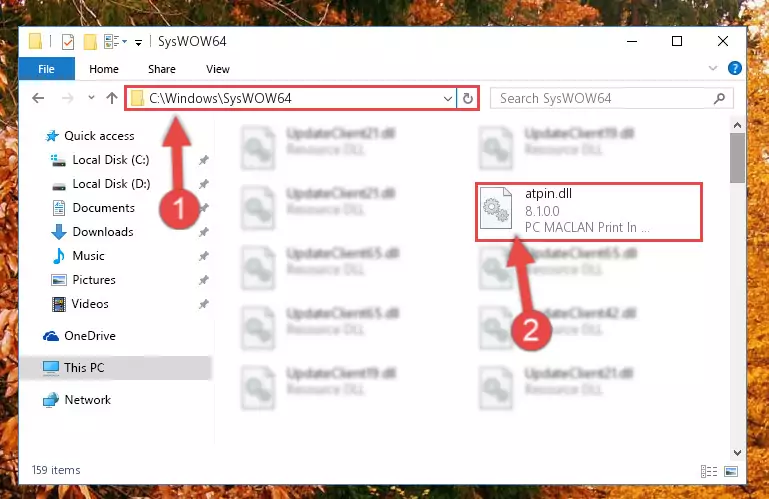Open Downloads in navigation pane
Image resolution: width=769 pixels, height=499 pixels.
click(93, 232)
